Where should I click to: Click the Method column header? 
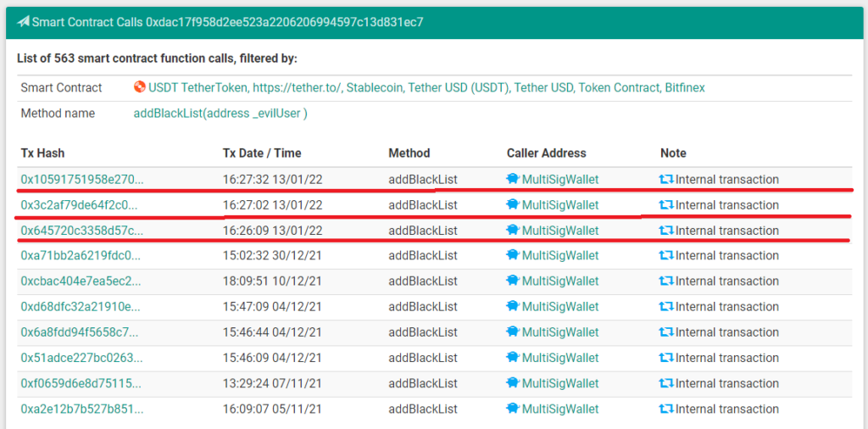(409, 153)
